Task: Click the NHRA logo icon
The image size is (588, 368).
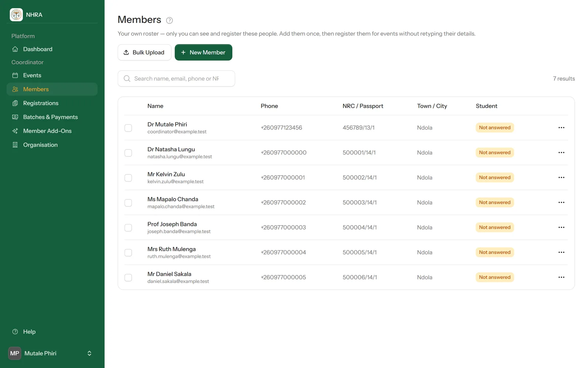Action: tap(16, 15)
